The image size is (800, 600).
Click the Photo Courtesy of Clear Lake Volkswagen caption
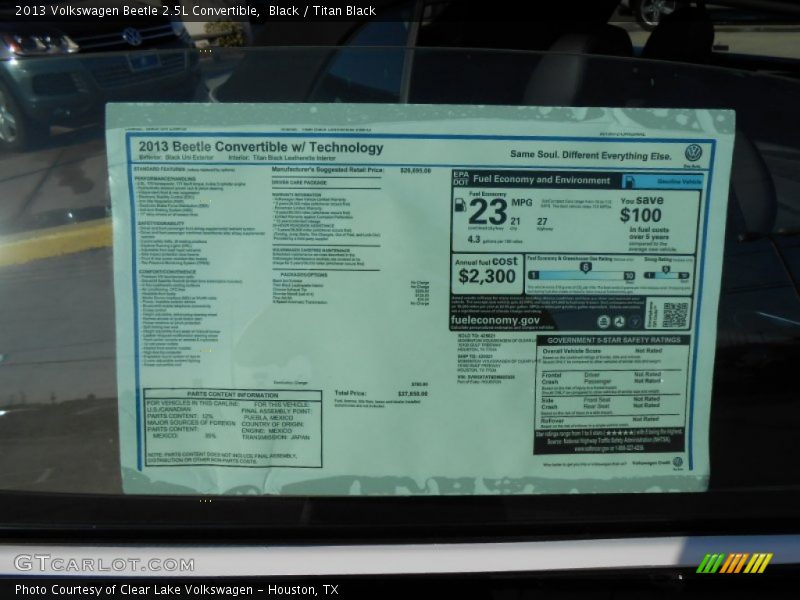click(176, 590)
